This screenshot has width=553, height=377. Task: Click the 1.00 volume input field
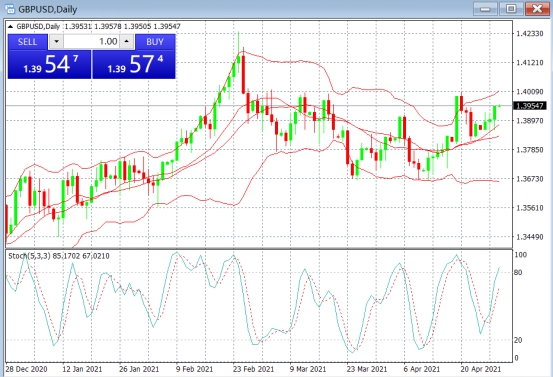point(92,42)
